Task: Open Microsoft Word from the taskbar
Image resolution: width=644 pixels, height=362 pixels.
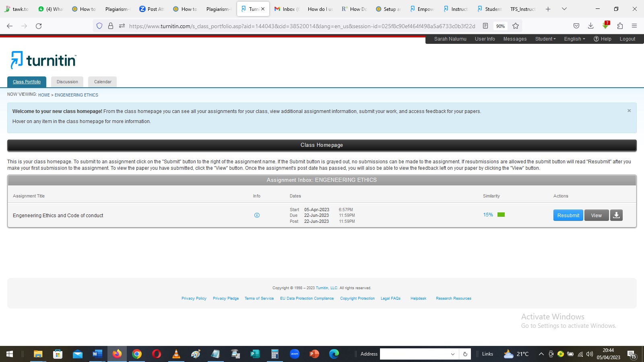Action: pyautogui.click(x=97, y=354)
